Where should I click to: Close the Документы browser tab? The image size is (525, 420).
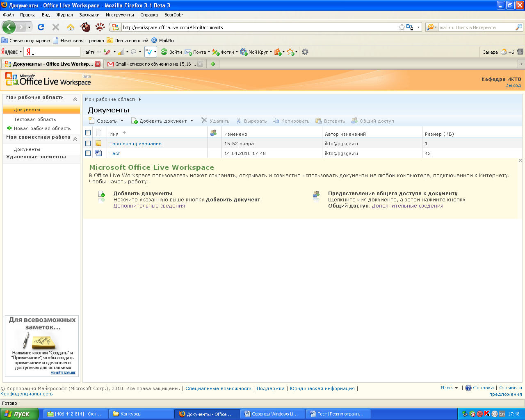point(98,64)
